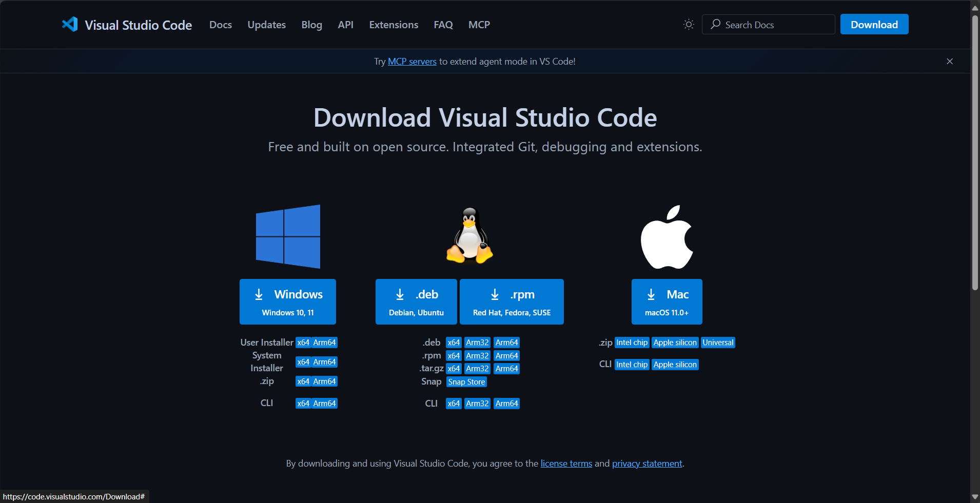The image size is (980, 503).
Task: Go to the Updates page
Action: [266, 25]
